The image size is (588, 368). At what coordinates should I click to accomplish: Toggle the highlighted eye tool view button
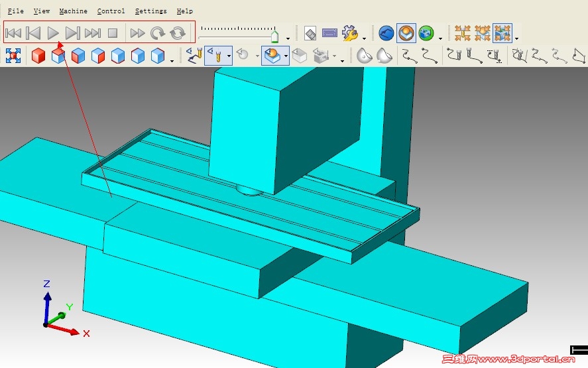coord(215,56)
